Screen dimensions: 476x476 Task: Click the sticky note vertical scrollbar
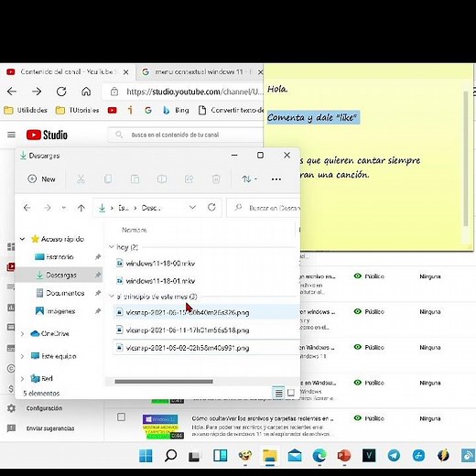pos(466,158)
